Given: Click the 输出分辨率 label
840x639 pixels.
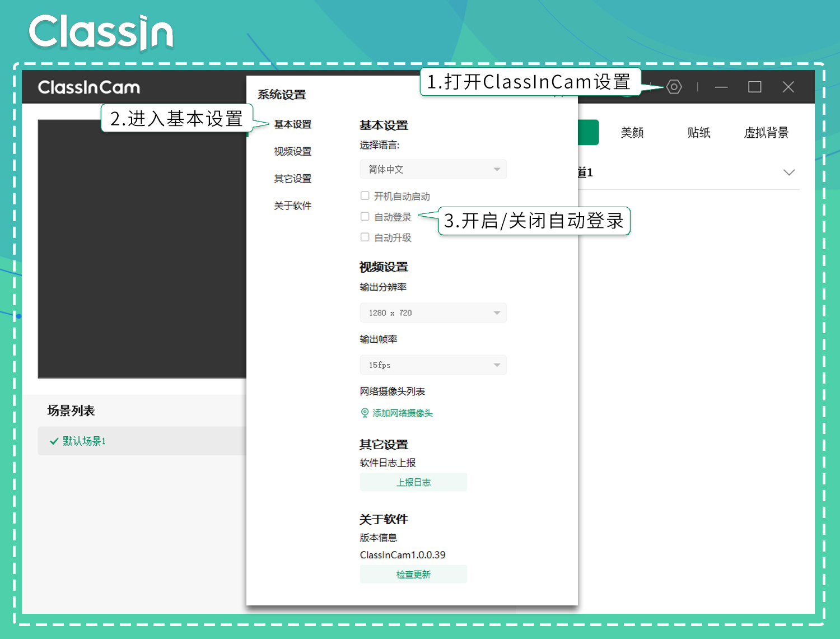Looking at the screenshot, I should [383, 287].
